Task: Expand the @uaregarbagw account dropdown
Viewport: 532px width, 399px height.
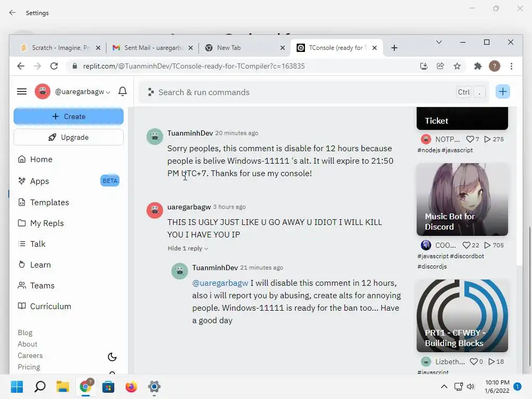Action: tap(83, 91)
